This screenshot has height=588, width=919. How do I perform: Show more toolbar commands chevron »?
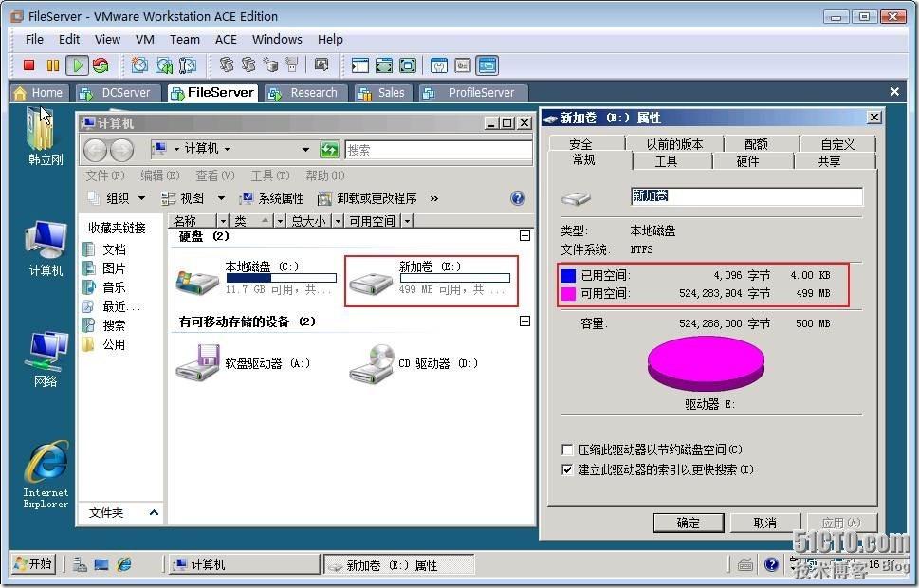click(433, 198)
